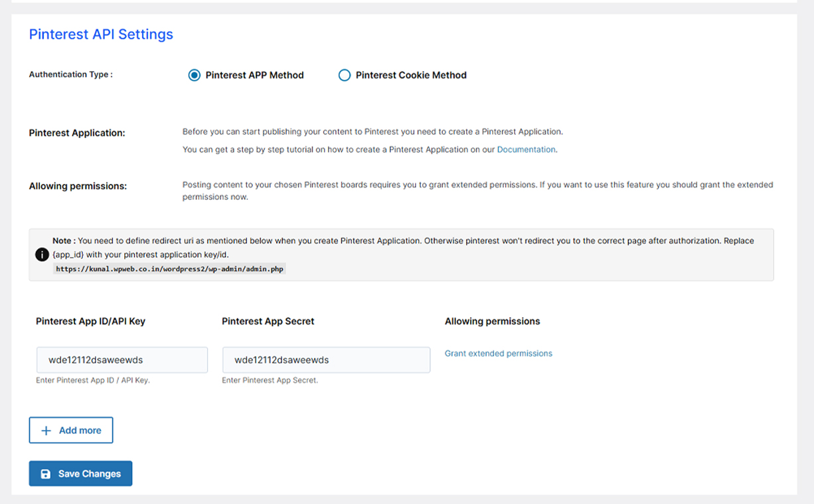Click Grant extended permissions link
The image size is (814, 504).
click(498, 353)
